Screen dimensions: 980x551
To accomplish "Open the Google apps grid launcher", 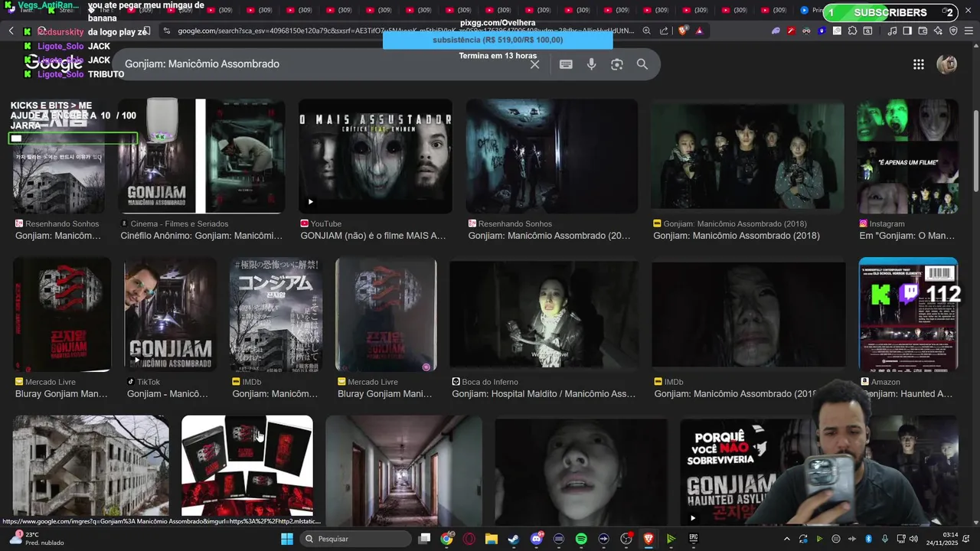I will [919, 64].
